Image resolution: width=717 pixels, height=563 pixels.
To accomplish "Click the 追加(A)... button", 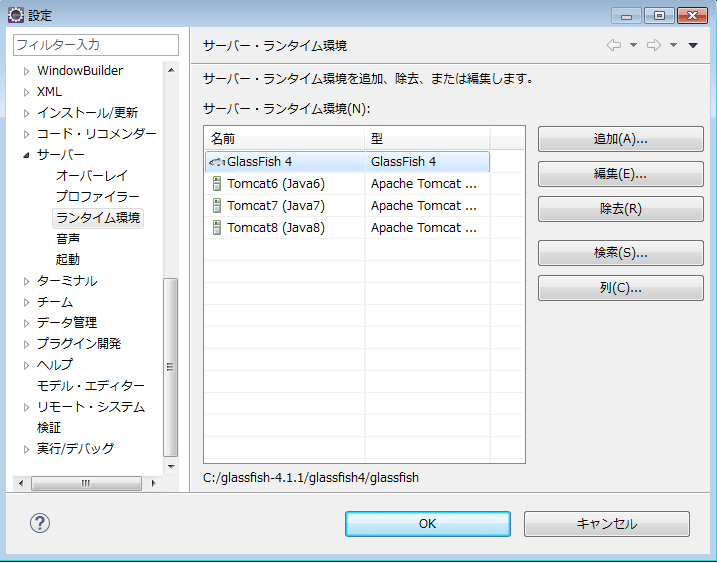I will pos(621,139).
